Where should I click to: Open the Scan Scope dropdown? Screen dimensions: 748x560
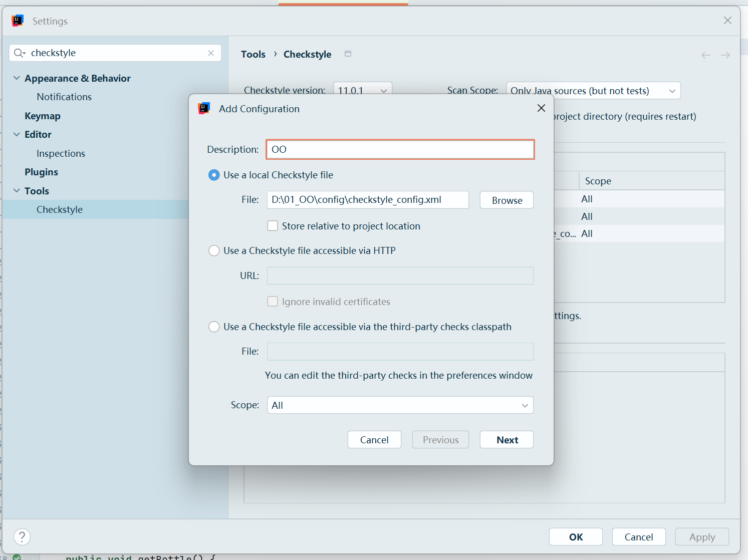[x=593, y=91]
